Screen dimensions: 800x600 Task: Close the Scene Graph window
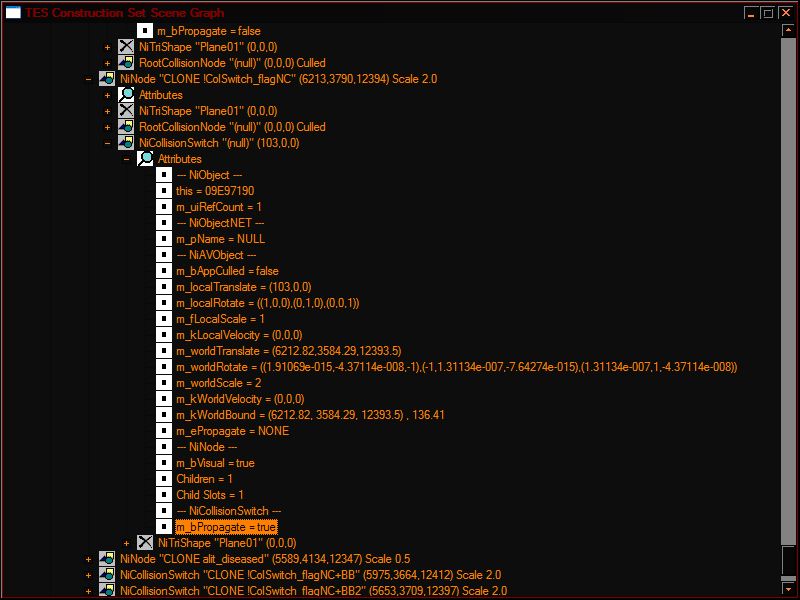pos(786,13)
